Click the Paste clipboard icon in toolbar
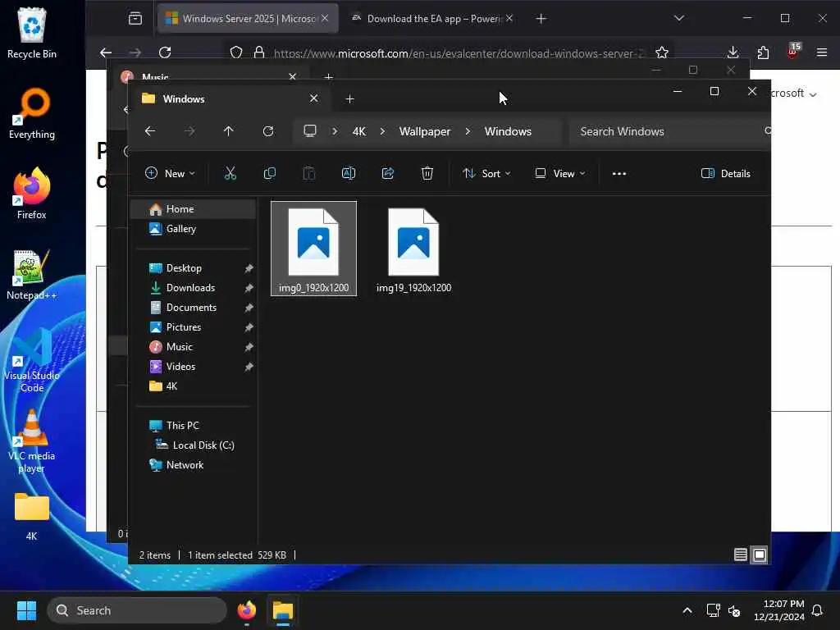This screenshot has width=840, height=630. point(309,173)
